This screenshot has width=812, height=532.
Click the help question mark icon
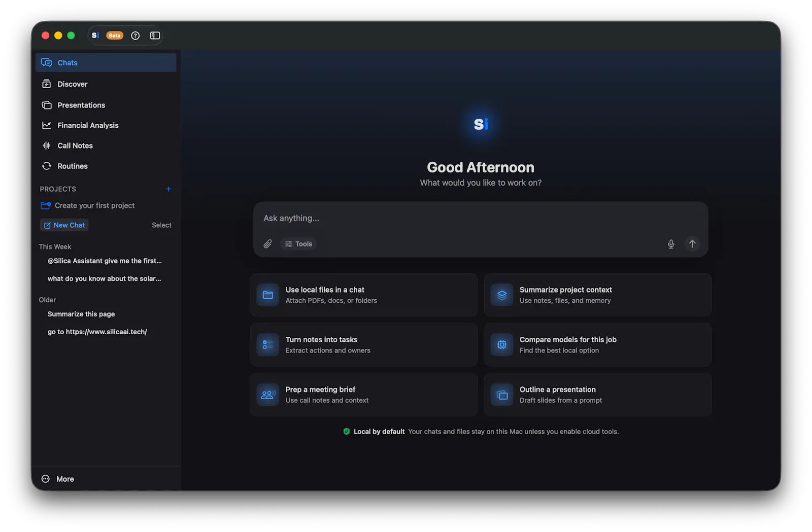tap(135, 36)
